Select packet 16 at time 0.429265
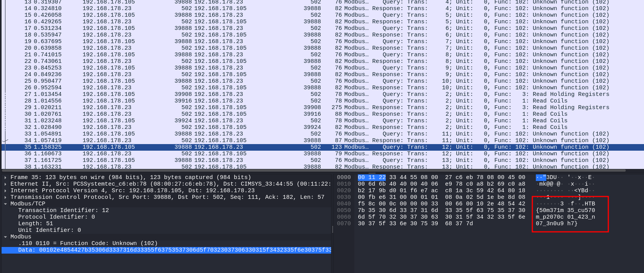Screen dimensions: 644x273 [x=322, y=21]
